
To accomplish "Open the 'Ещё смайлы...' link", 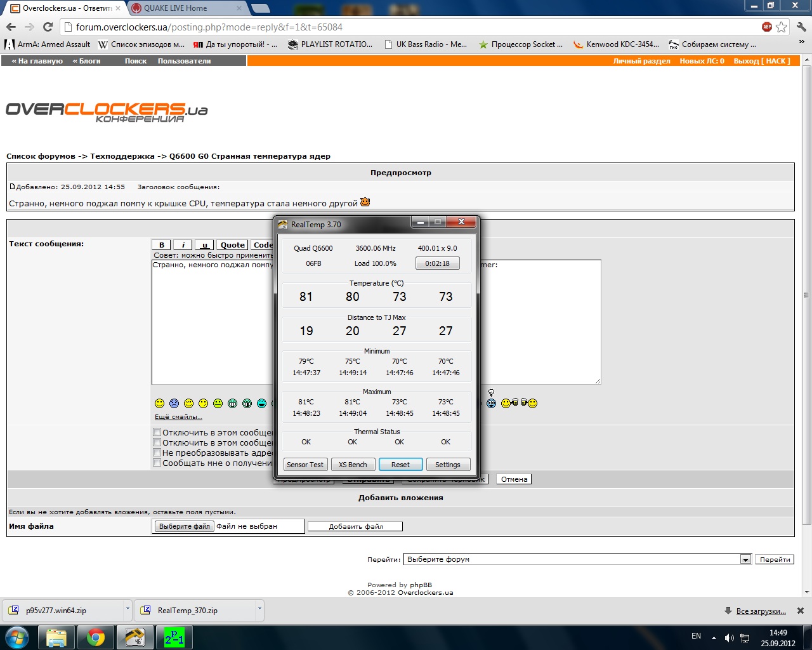I will [178, 417].
